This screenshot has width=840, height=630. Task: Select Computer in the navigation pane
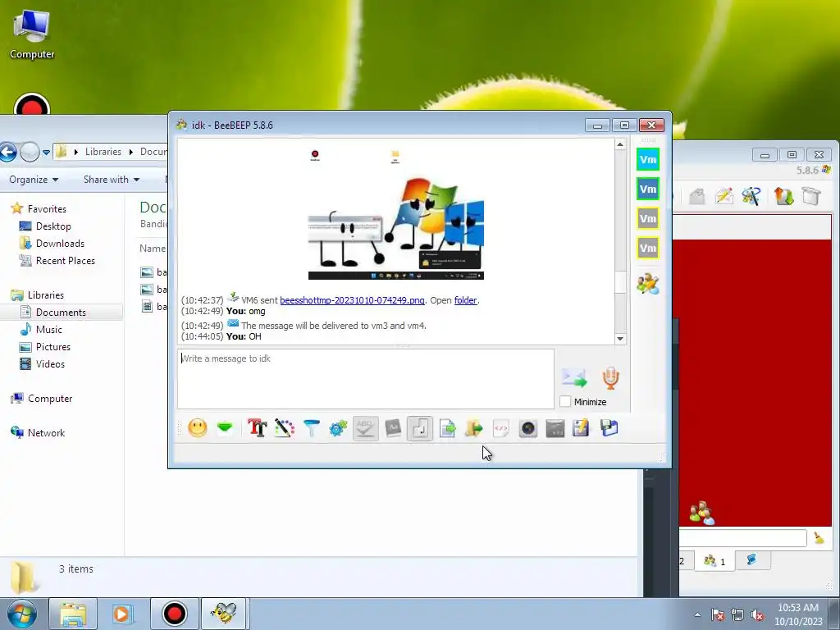point(50,399)
